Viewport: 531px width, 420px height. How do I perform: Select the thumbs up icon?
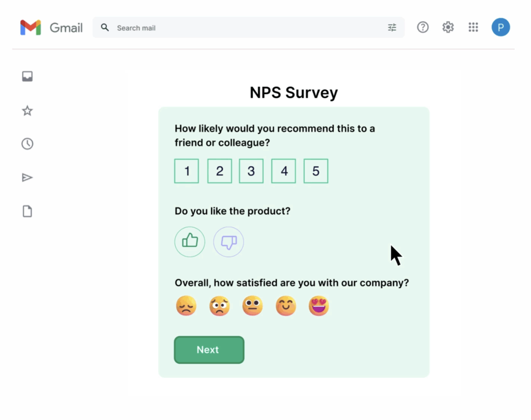coord(190,242)
